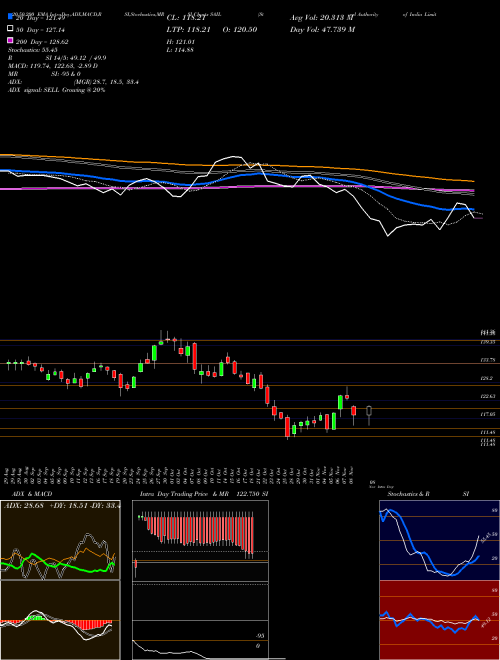Click the '-95' label in the intraday panel
Viewport: 500px width, 660px height.
261,636
